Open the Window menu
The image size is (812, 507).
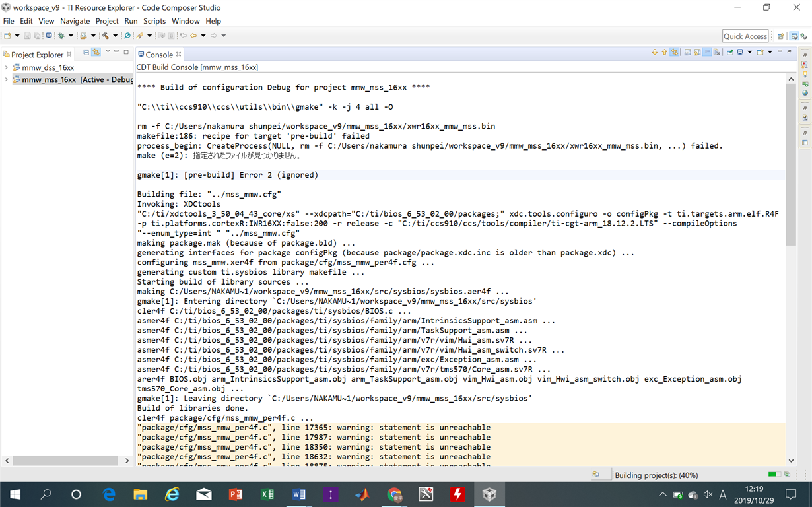click(x=186, y=21)
